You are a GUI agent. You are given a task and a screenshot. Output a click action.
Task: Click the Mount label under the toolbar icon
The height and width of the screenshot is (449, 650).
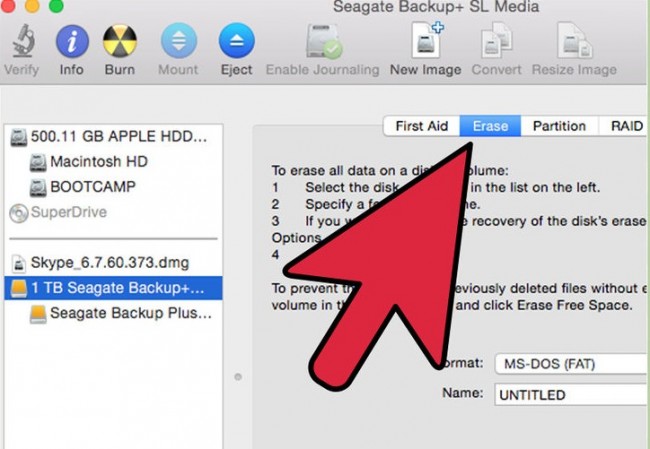[178, 70]
